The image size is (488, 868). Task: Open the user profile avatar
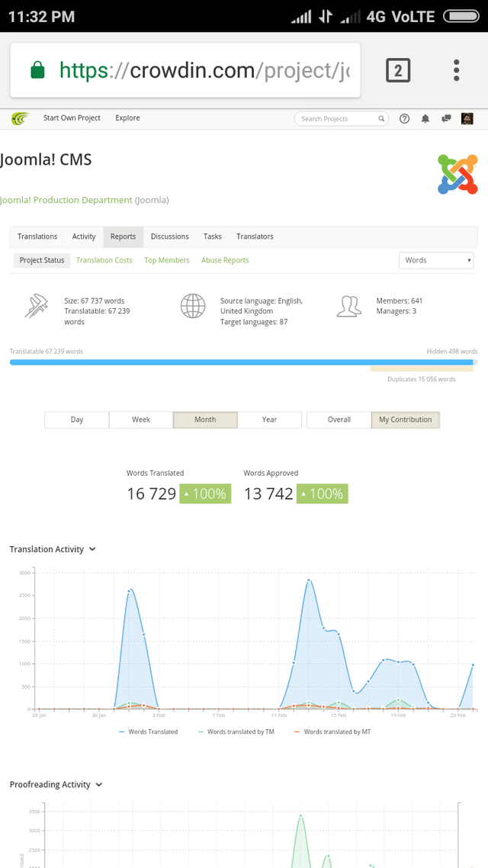(x=467, y=118)
